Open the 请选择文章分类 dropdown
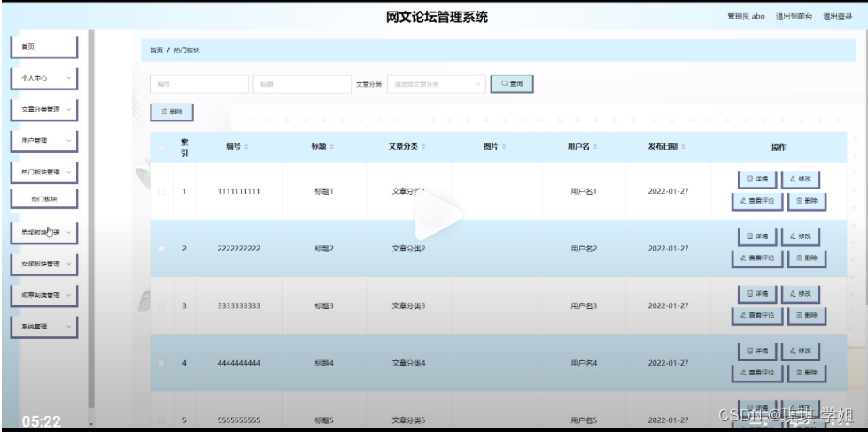 [436, 85]
